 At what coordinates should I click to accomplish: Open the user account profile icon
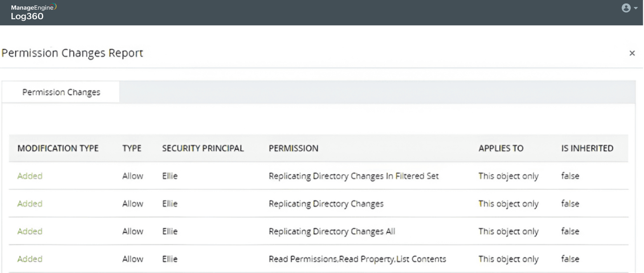626,8
